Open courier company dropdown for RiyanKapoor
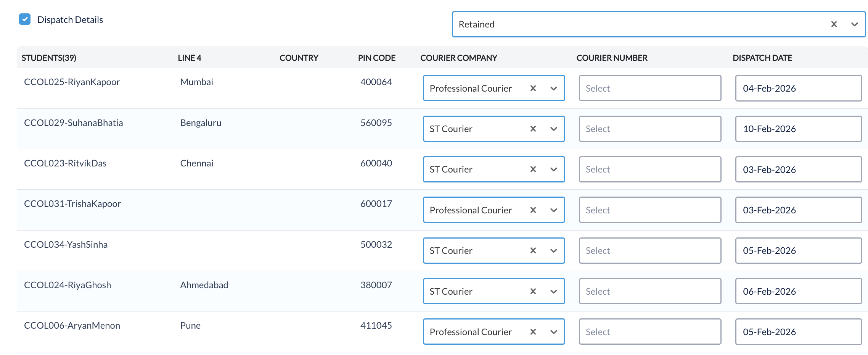Viewport: 868px width, 355px height. tap(553, 88)
